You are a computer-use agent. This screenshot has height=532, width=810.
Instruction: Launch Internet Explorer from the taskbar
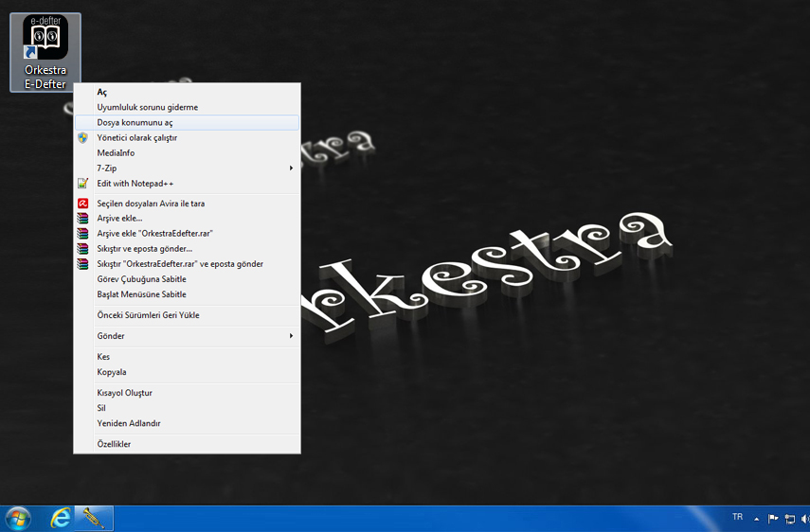click(61, 518)
